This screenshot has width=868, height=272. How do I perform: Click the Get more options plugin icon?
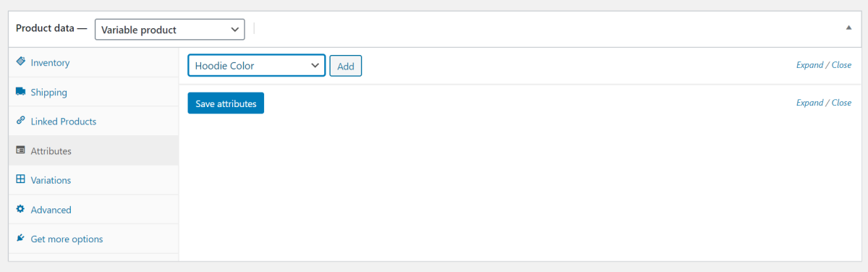(x=20, y=238)
